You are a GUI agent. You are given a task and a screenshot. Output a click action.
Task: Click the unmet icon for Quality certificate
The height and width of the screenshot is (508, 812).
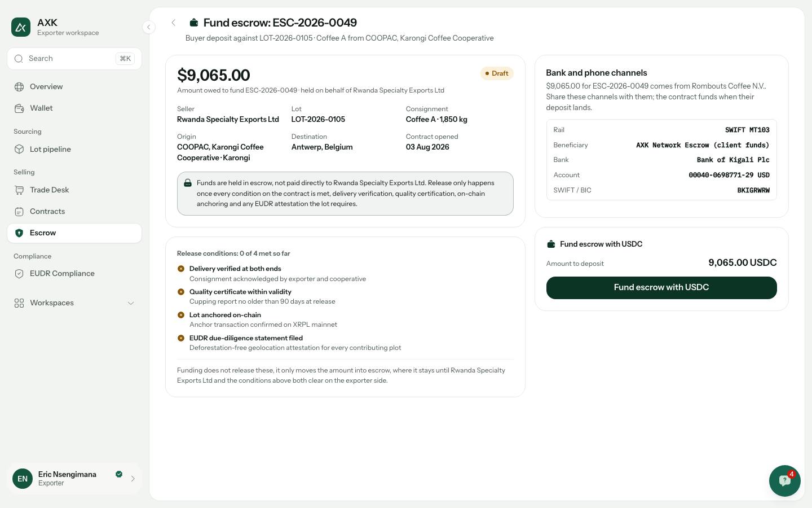point(181,292)
